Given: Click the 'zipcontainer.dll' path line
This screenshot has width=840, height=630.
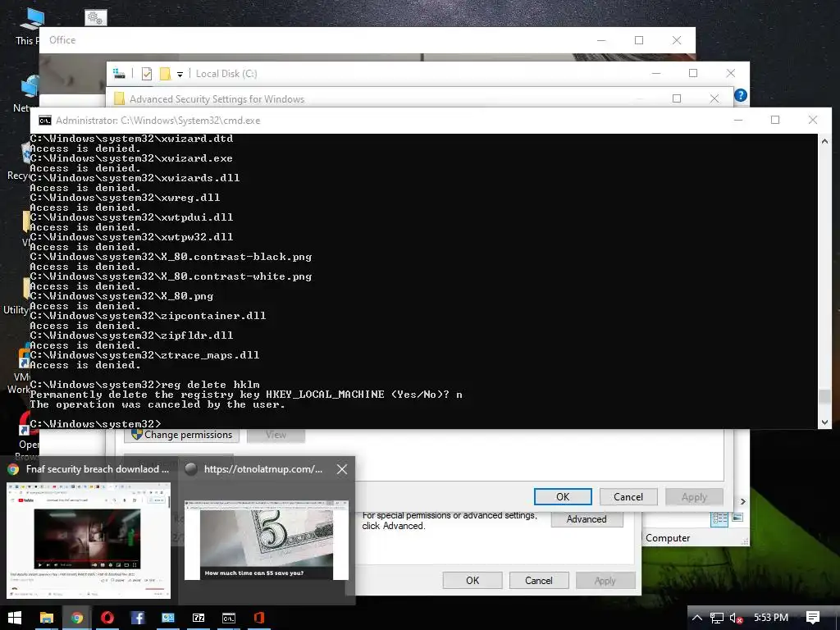Looking at the screenshot, I should point(148,316).
